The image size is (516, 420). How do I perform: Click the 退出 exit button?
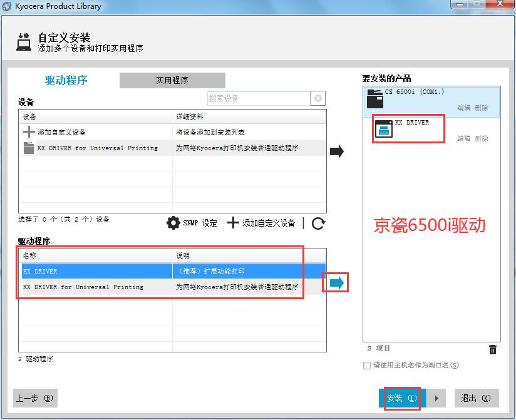(477, 398)
